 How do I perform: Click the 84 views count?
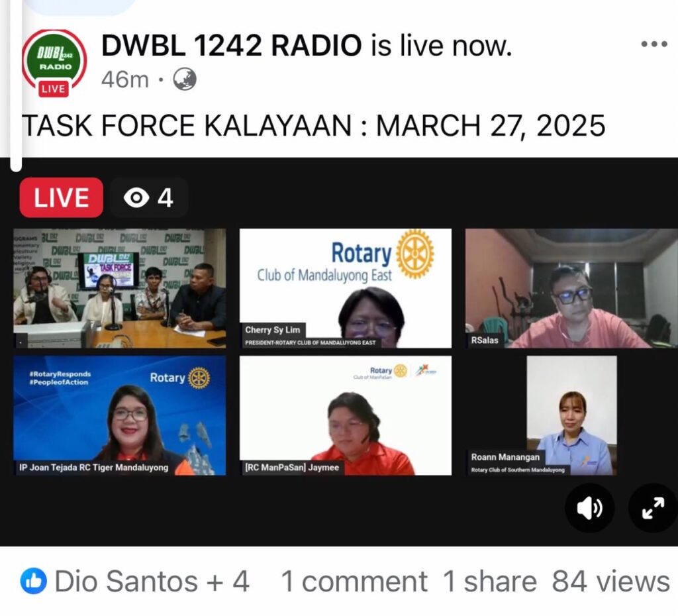coord(610,581)
